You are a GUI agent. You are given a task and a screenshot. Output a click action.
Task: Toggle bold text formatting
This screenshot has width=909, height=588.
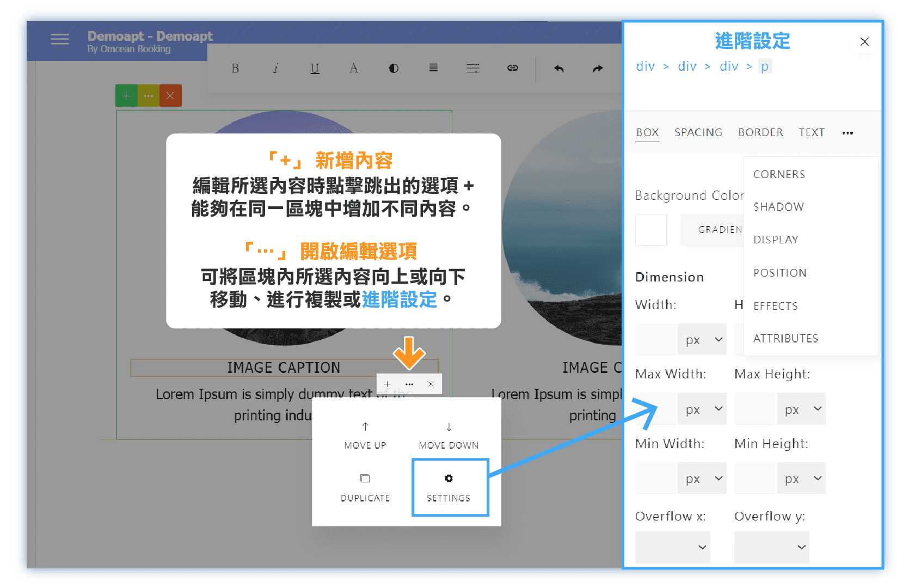pos(235,69)
